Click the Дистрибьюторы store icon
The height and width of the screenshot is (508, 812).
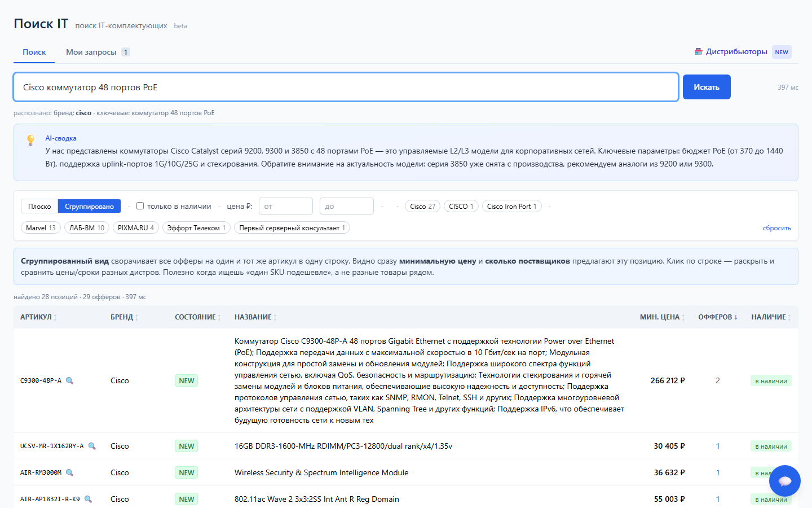[699, 51]
